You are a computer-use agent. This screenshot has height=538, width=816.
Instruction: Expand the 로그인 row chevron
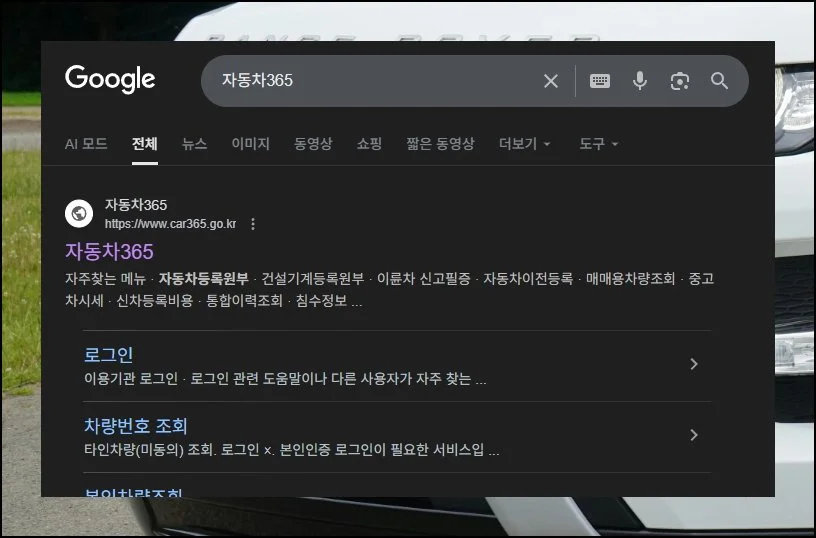coord(694,364)
